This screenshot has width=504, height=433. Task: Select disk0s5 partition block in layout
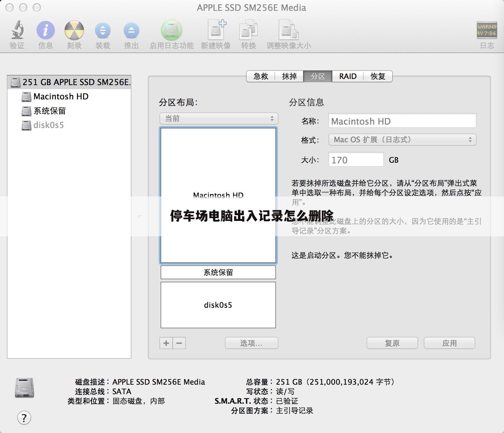pos(218,305)
